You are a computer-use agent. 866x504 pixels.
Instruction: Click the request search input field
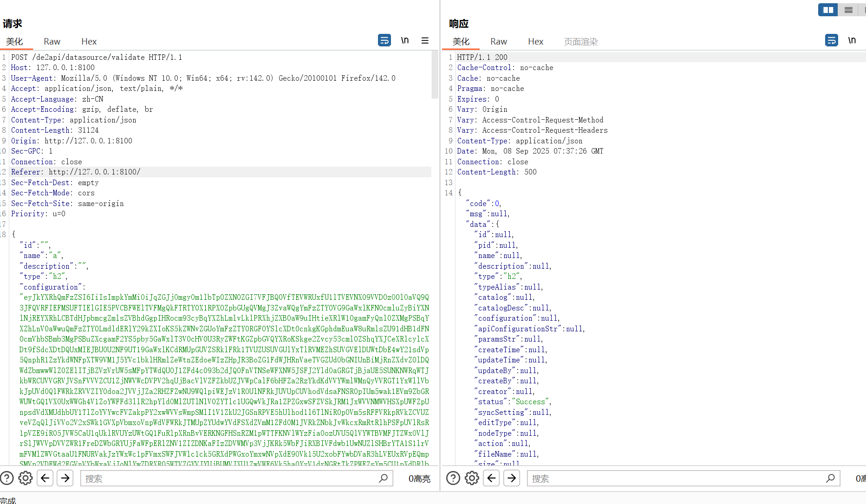click(230, 478)
